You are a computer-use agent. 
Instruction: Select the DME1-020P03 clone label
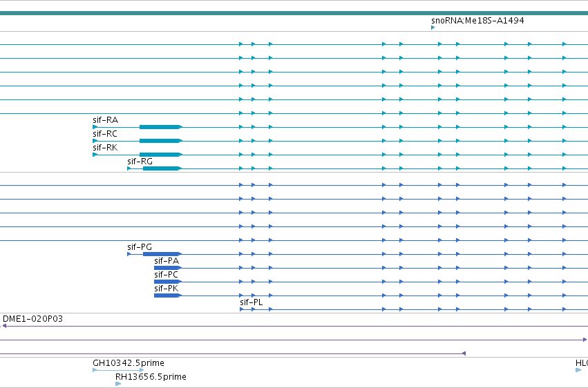pos(33,319)
